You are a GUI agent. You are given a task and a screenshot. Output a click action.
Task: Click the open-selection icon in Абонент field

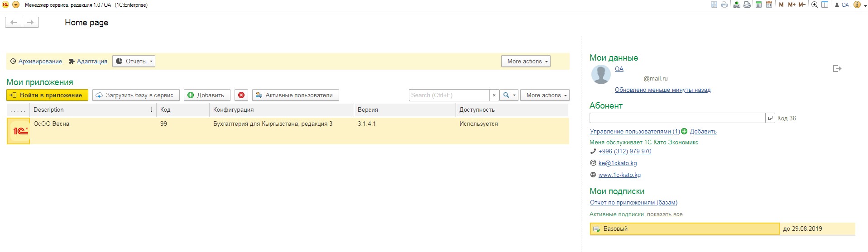(770, 118)
